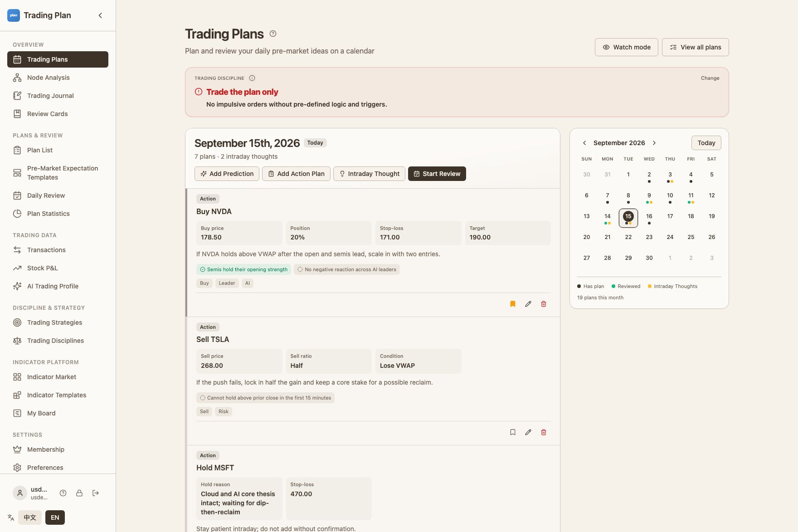Click the info icon next to Trading Discipline
Viewport: 798px width, 532px height.
click(x=252, y=78)
